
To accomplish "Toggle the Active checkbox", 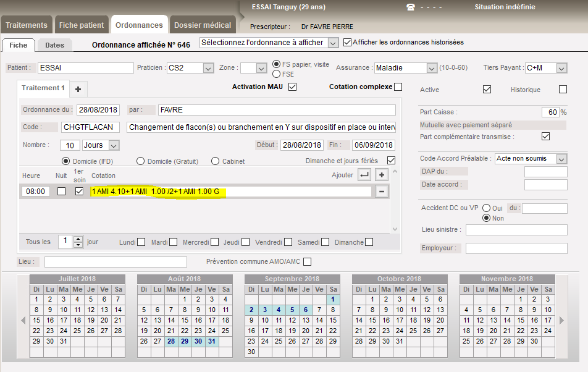I will pos(487,89).
